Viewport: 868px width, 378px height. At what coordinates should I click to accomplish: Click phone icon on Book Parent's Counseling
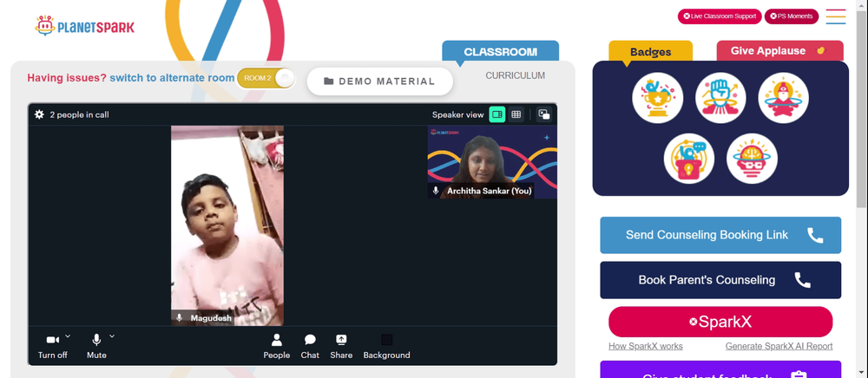[803, 280]
